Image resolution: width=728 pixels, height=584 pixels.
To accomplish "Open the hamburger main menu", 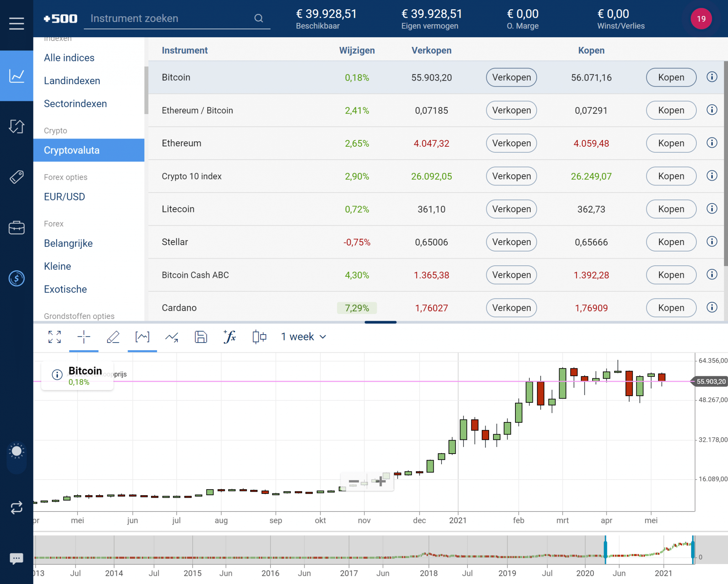I will point(16,23).
